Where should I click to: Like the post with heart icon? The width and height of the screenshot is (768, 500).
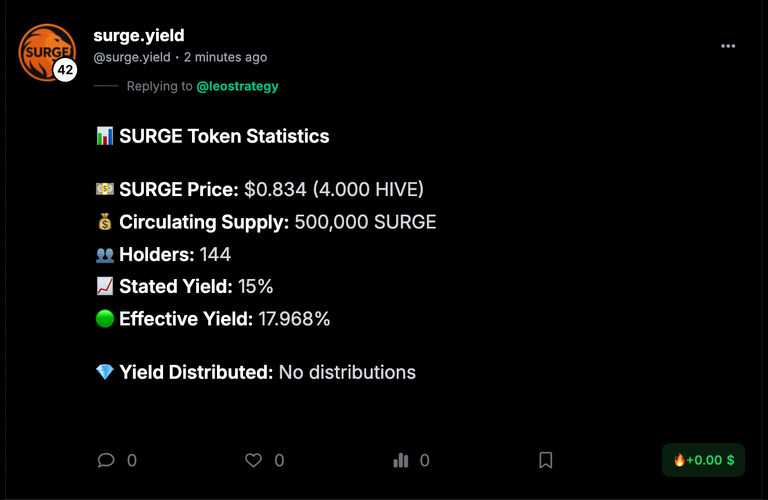pos(253,460)
